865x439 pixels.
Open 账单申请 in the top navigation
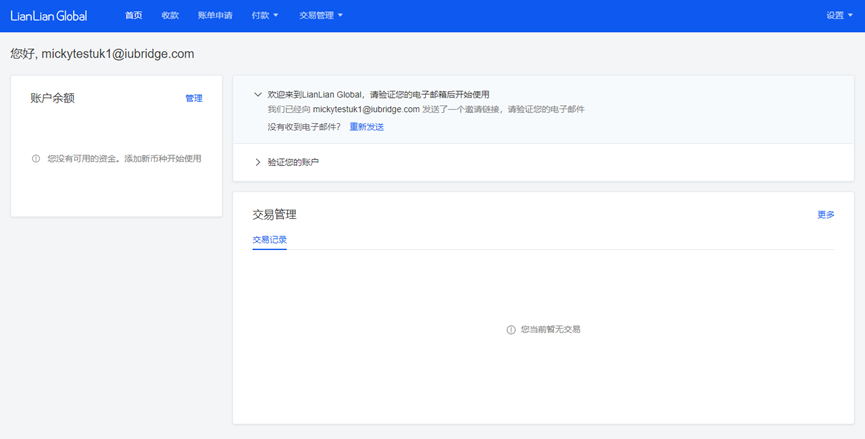click(215, 15)
